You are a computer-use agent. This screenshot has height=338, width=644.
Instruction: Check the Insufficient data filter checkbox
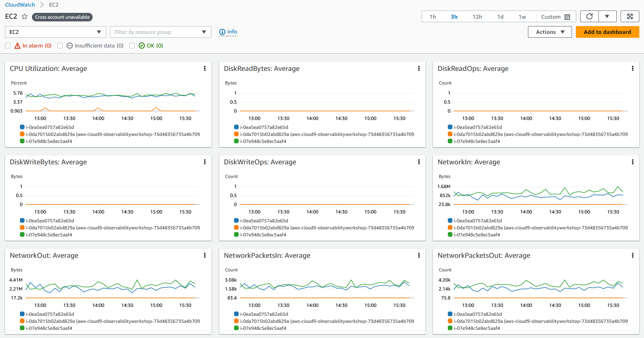click(x=60, y=46)
